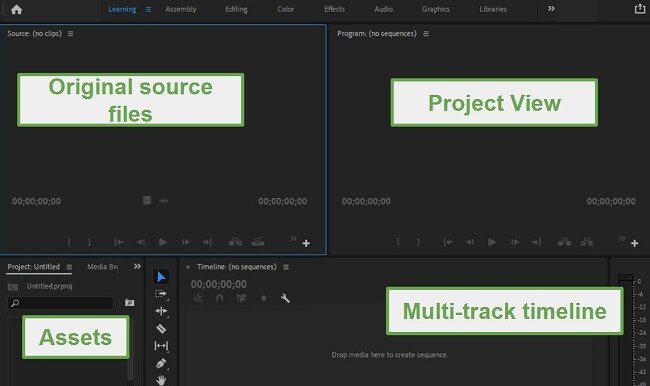Click Source monitor left timecode
The width and height of the screenshot is (650, 386).
pyautogui.click(x=36, y=201)
